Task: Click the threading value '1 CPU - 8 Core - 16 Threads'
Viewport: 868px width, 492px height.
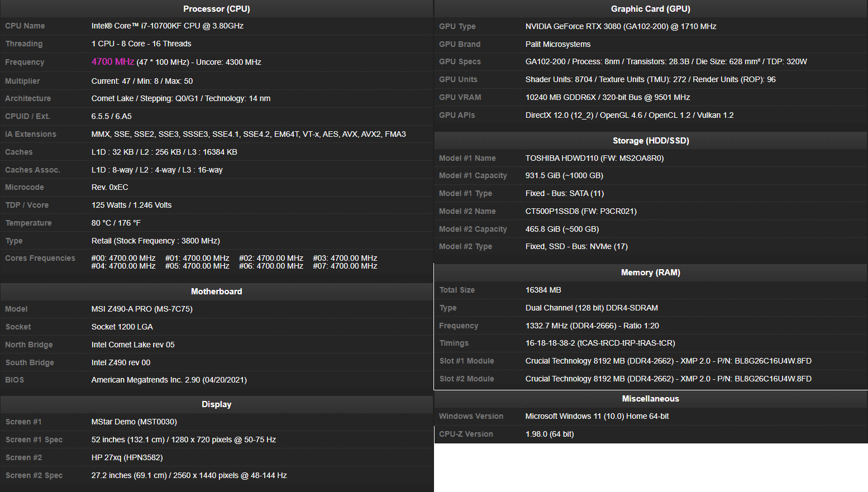Action: coord(141,44)
